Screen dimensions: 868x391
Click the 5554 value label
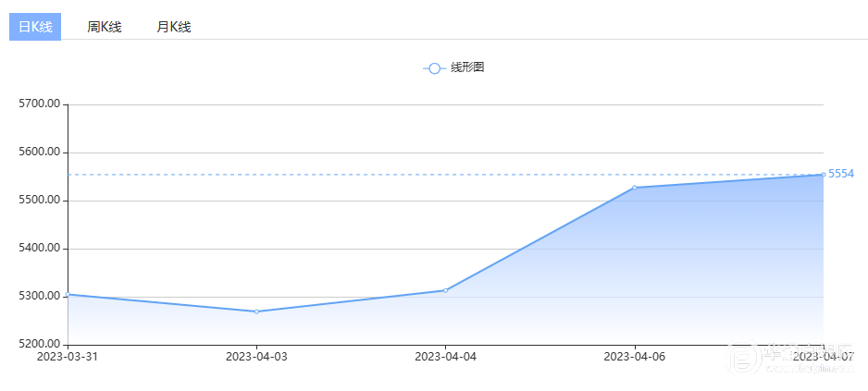(841, 174)
